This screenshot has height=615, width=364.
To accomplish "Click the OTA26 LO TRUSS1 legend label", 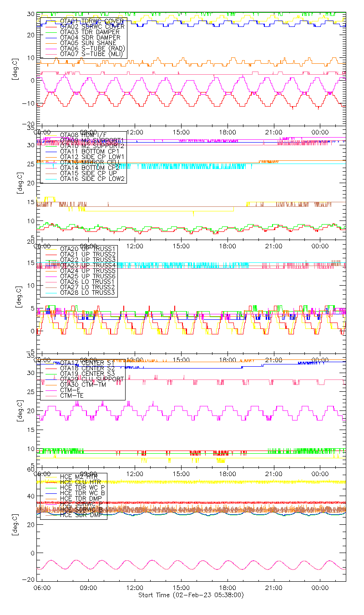I will [x=88, y=281].
